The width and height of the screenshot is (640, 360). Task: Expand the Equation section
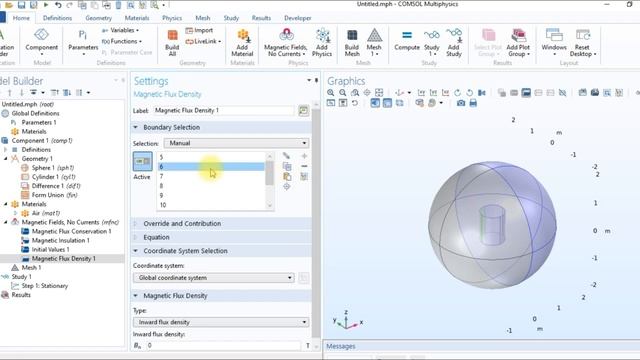(x=136, y=237)
